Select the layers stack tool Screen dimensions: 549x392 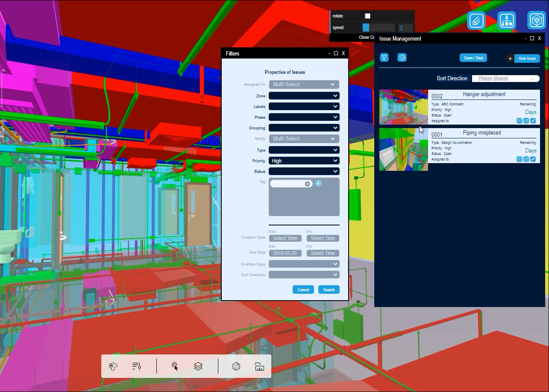198,366
